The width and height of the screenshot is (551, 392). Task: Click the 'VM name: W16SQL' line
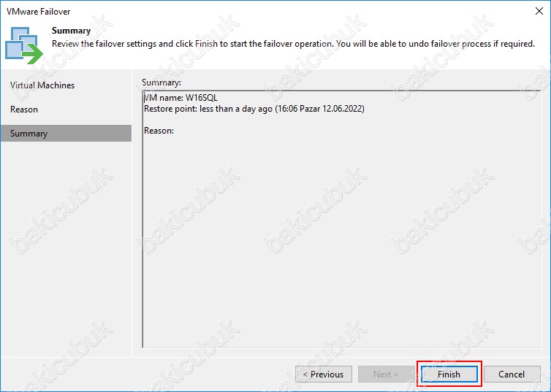pyautogui.click(x=180, y=98)
